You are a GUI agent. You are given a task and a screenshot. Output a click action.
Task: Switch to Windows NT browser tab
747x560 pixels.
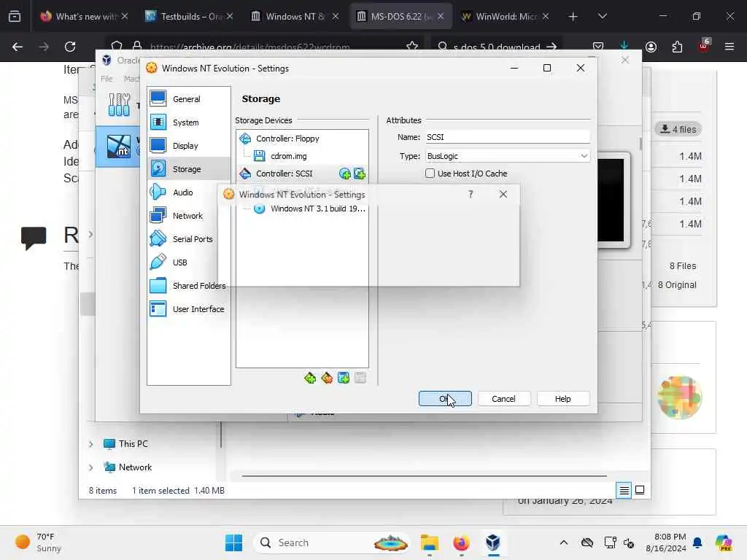tap(293, 16)
